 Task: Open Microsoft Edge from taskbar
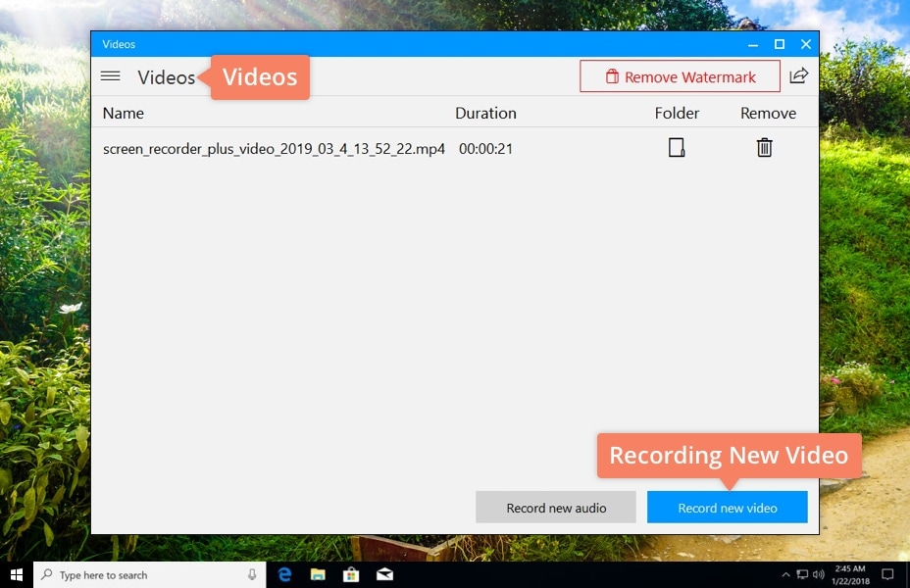[x=284, y=574]
